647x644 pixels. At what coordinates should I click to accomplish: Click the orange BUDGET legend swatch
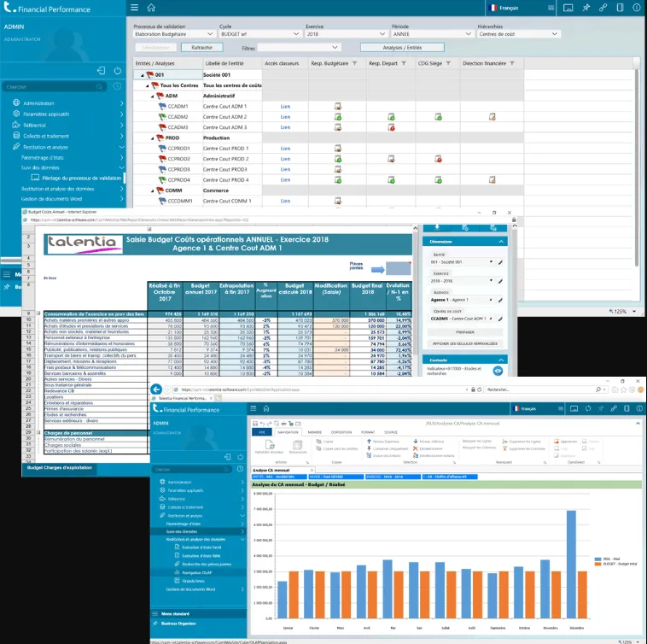pos(597,564)
